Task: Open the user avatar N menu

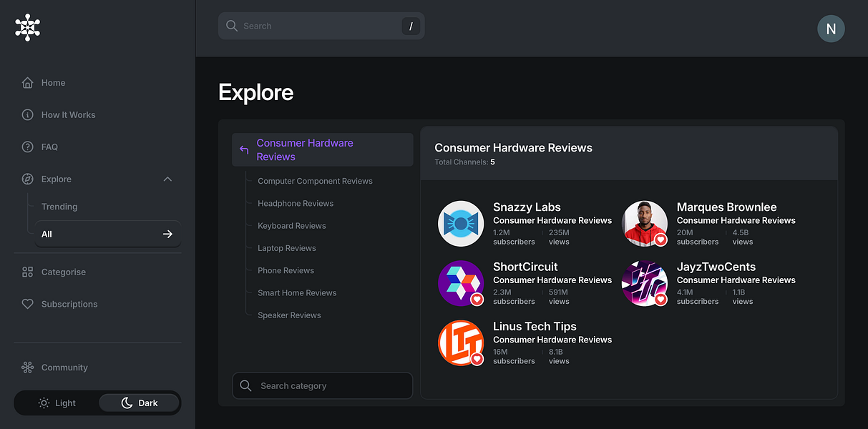Action: click(x=831, y=29)
